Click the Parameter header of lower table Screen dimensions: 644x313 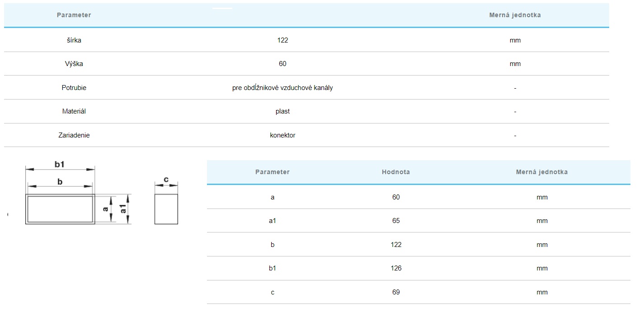click(x=272, y=172)
